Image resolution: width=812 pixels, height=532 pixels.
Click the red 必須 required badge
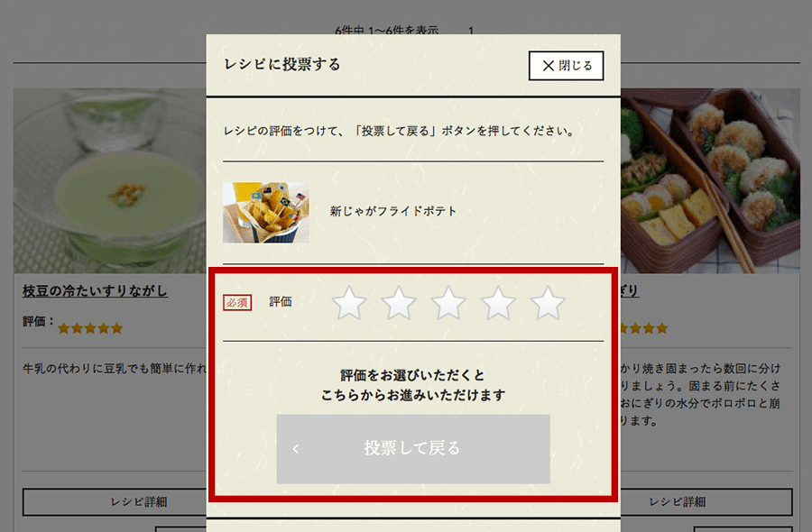(237, 302)
